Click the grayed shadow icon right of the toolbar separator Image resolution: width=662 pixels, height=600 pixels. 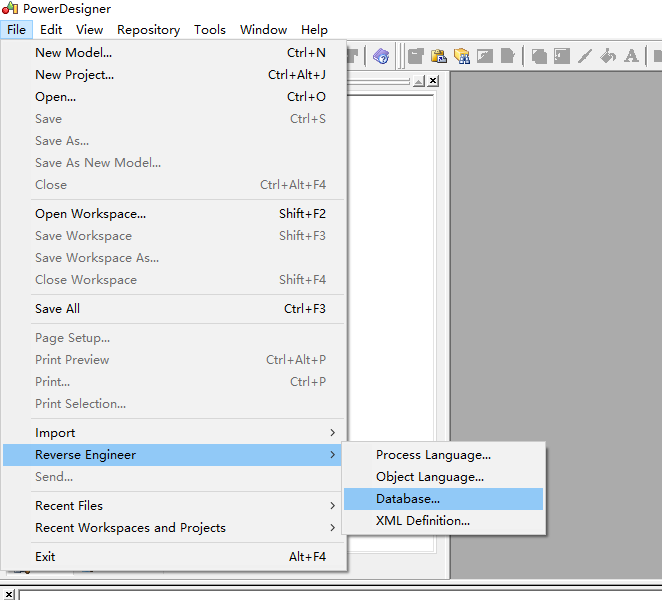tap(539, 56)
